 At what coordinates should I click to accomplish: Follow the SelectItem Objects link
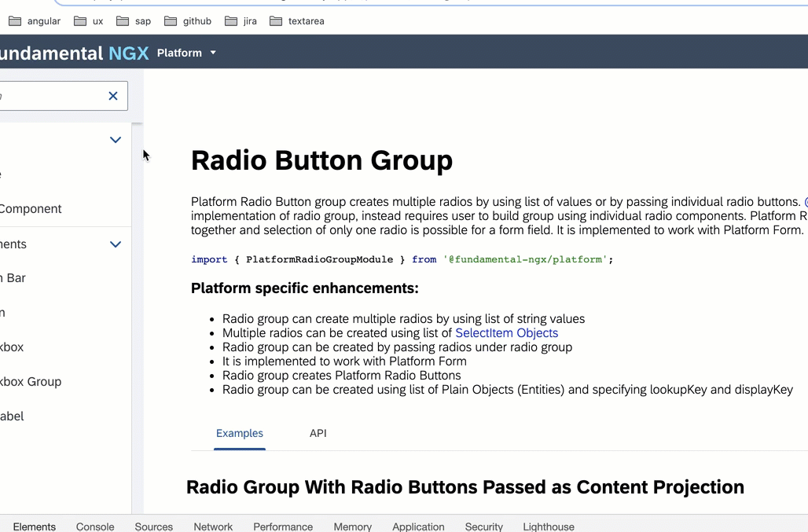click(x=506, y=332)
